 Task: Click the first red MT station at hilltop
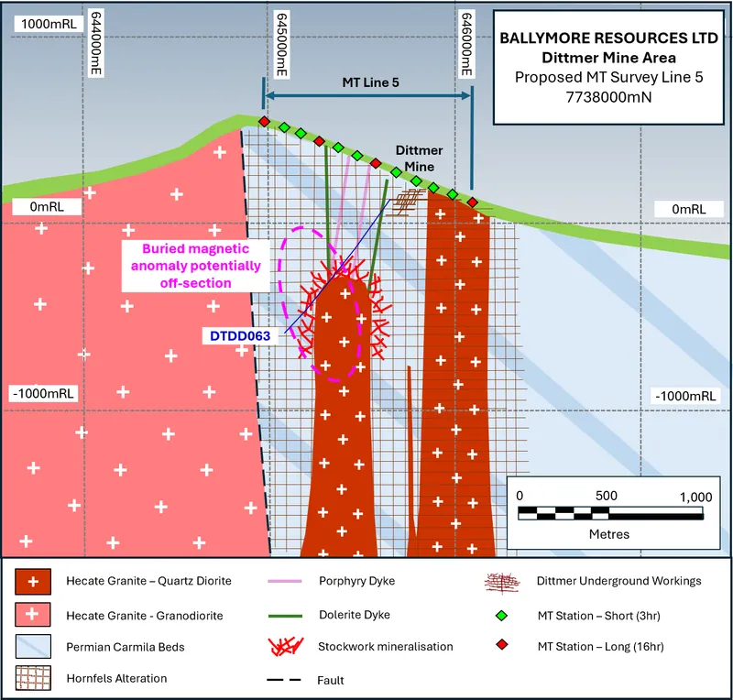(264, 122)
